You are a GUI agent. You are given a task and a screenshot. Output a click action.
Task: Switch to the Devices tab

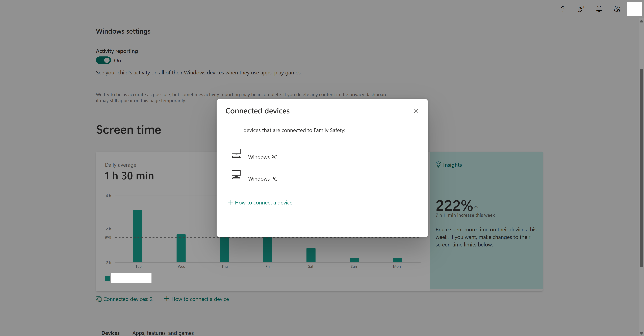tap(111, 333)
